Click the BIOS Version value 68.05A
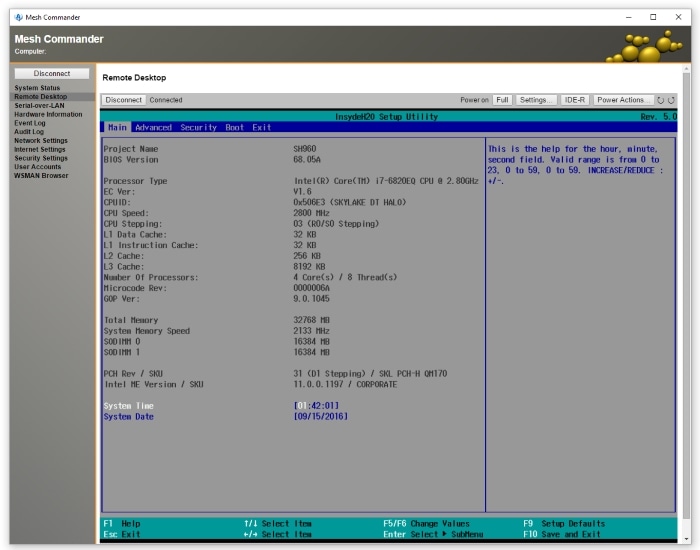The height and width of the screenshot is (550, 700). (307, 159)
